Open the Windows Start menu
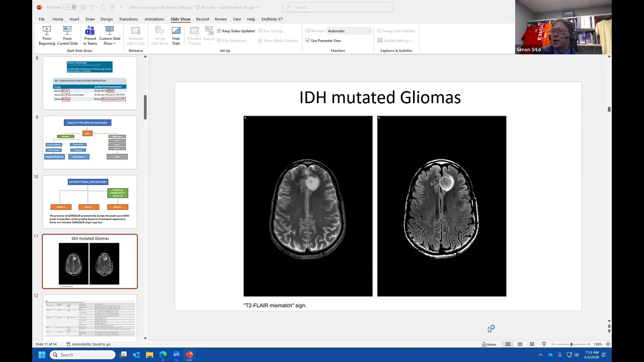Screen dimensions: 644x362 click(x=42, y=355)
